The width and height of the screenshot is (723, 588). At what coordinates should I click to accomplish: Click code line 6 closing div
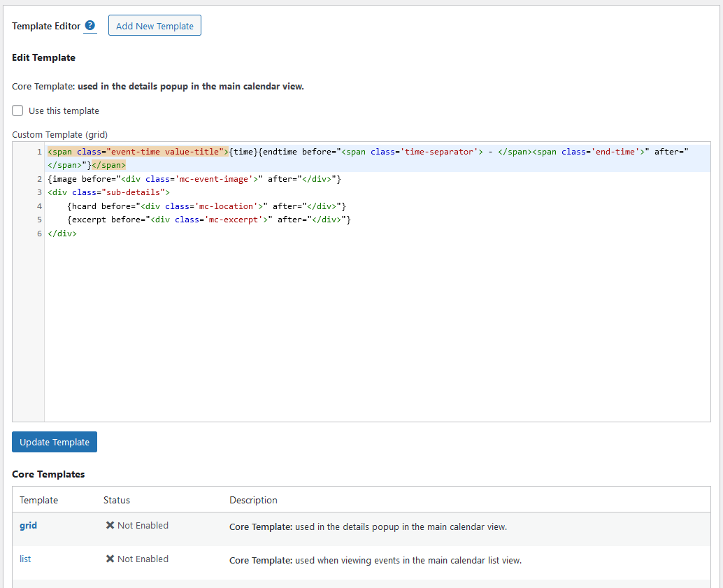pyautogui.click(x=62, y=234)
